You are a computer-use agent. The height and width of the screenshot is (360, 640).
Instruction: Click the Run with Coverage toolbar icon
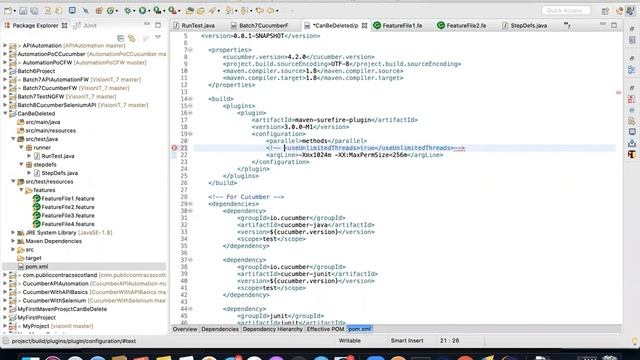(x=157, y=11)
